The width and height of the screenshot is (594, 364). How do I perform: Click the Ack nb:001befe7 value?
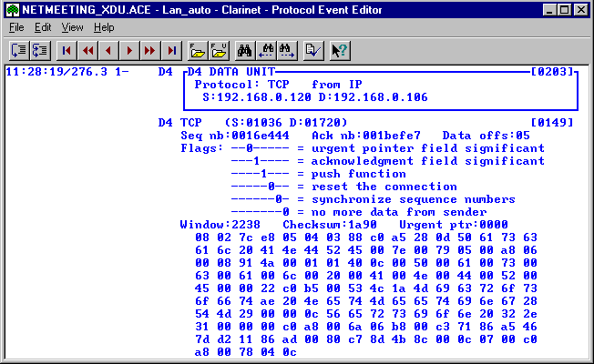point(366,136)
